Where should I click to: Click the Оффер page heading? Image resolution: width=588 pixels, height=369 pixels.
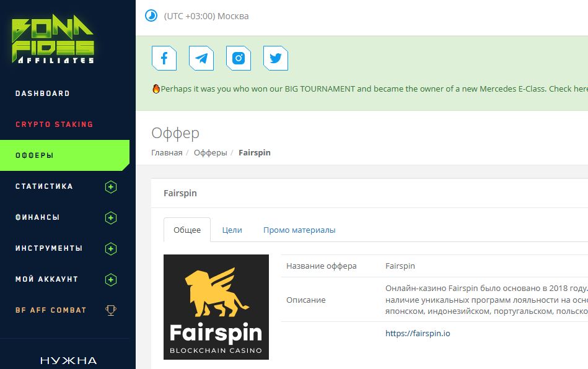(175, 133)
